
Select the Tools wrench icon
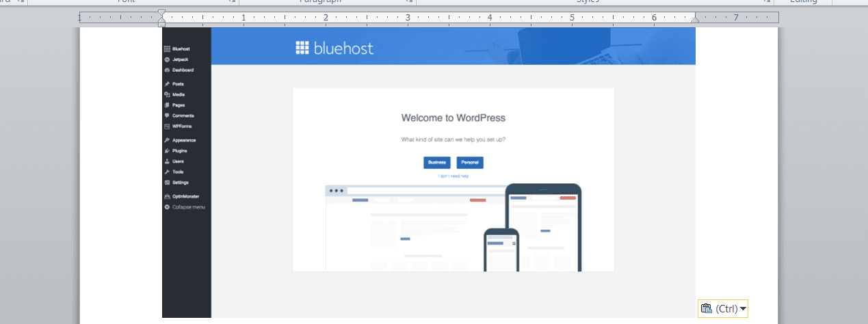click(x=167, y=172)
